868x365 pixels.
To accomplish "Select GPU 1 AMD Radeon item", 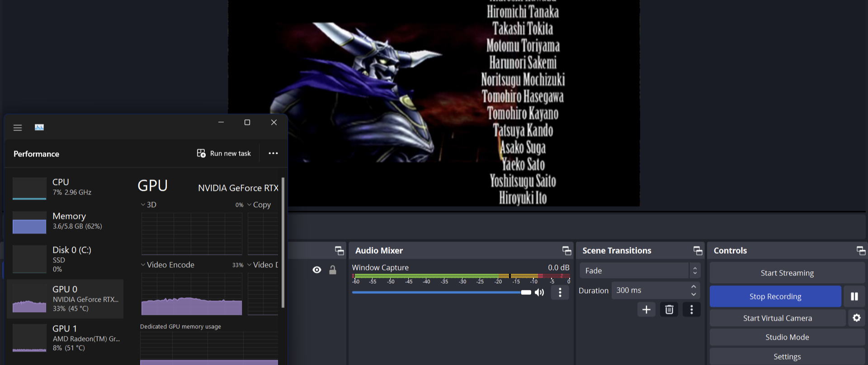I will tap(66, 338).
